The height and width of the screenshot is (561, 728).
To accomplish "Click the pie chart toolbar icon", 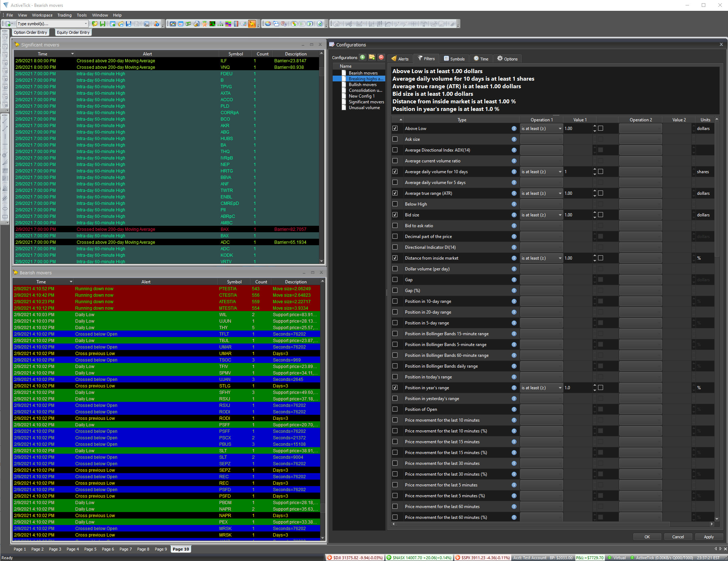I will coord(268,24).
